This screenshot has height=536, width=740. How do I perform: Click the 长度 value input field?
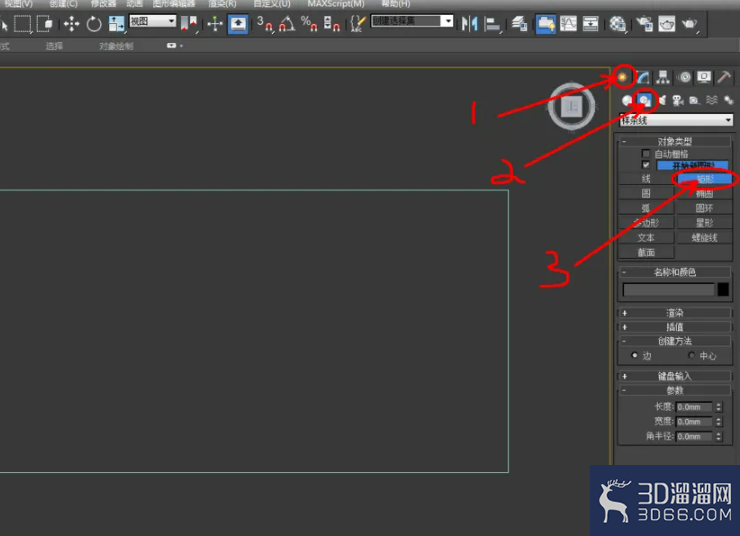(694, 407)
